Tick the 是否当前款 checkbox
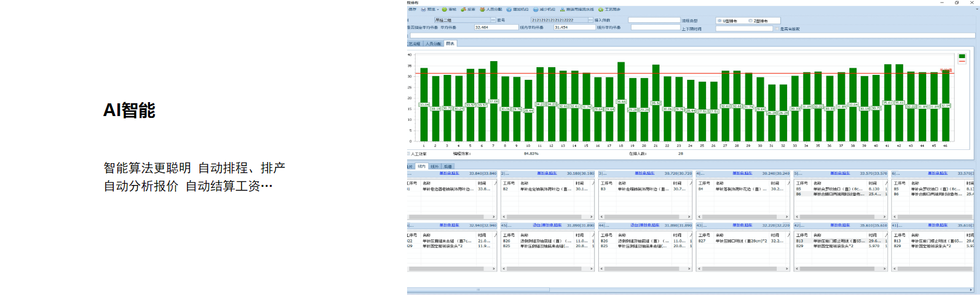The height and width of the screenshot is (295, 980). click(x=777, y=28)
